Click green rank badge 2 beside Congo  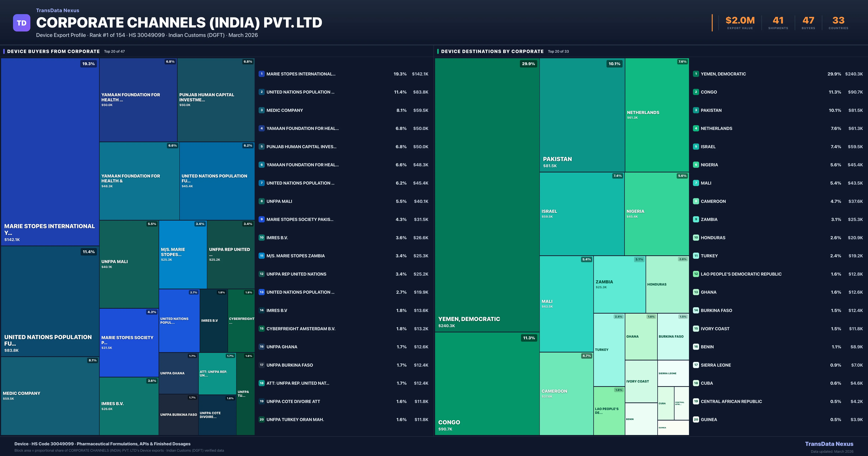[696, 92]
